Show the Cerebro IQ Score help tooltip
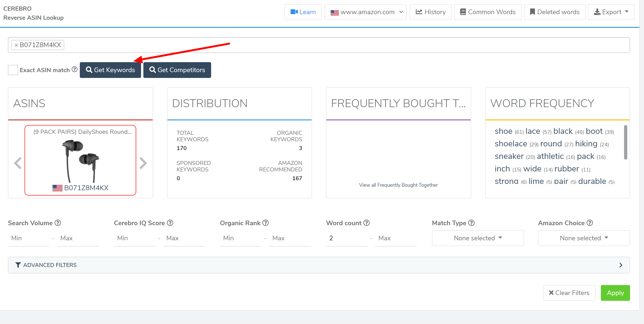The height and width of the screenshot is (324, 644). click(x=170, y=223)
